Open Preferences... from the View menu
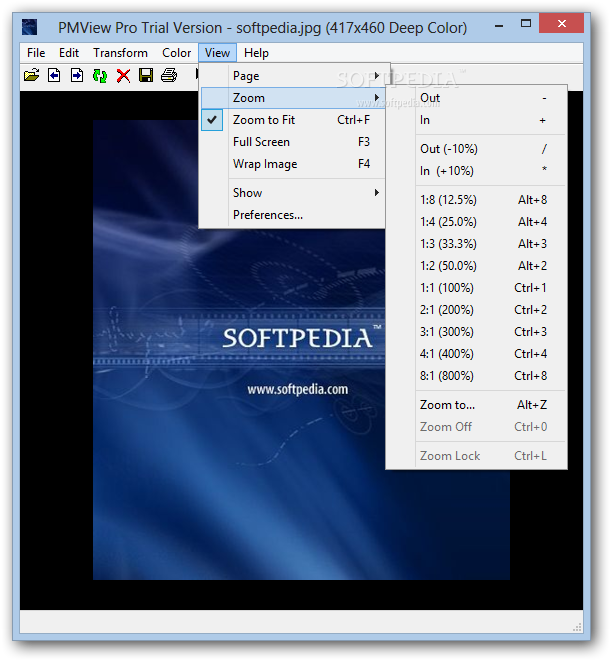The width and height of the screenshot is (611, 661). (x=292, y=215)
